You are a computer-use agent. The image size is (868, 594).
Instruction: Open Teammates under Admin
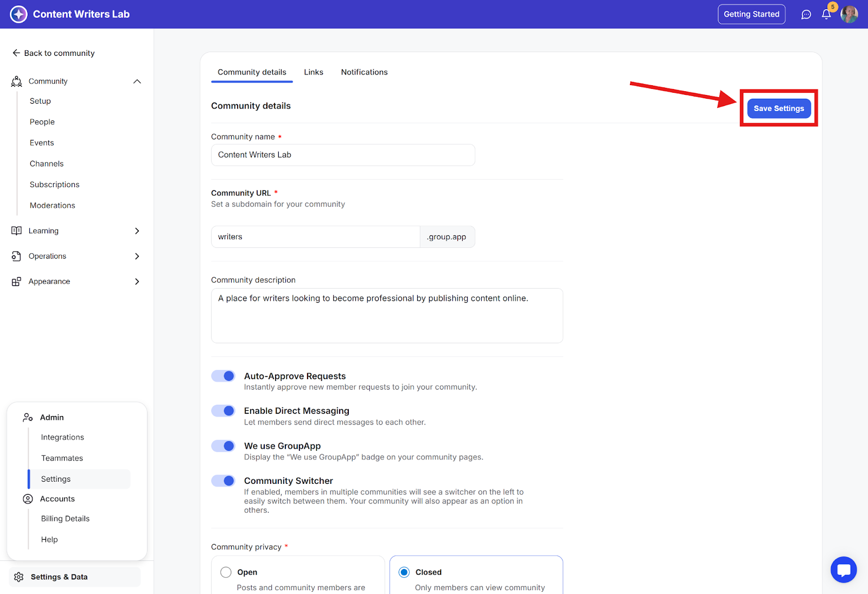click(x=62, y=458)
